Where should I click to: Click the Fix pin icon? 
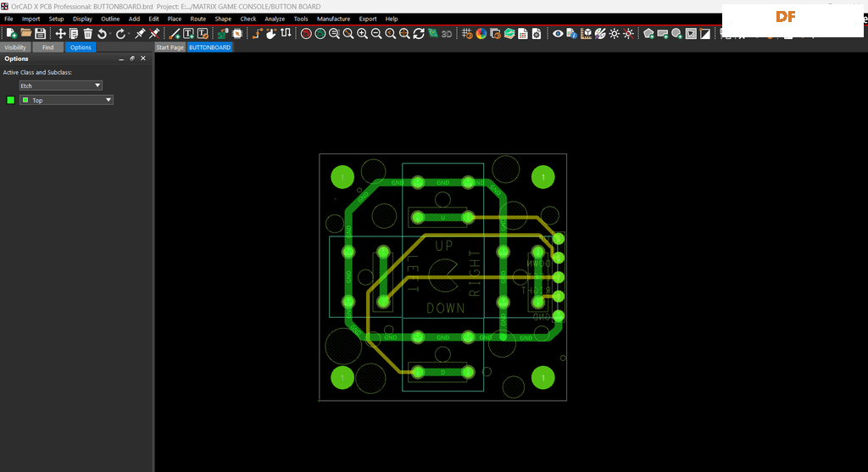140,34
